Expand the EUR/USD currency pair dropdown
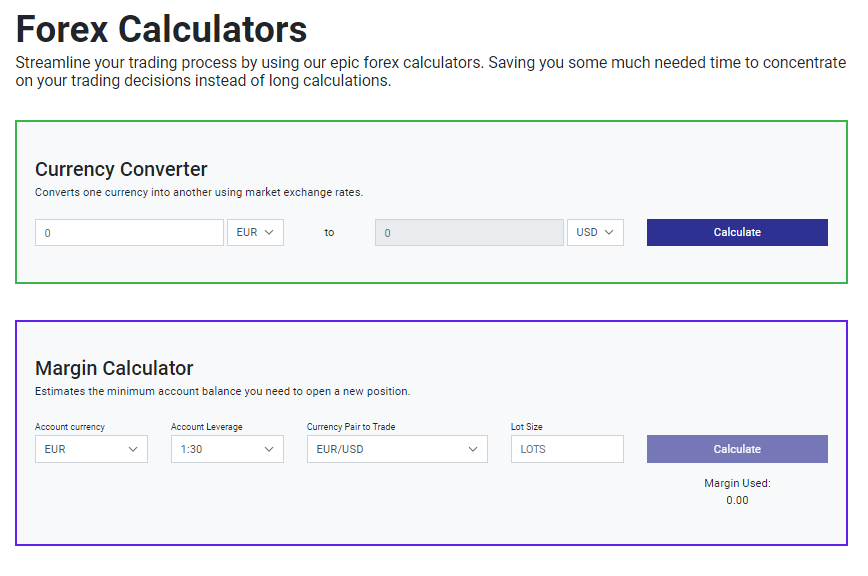 pyautogui.click(x=397, y=449)
